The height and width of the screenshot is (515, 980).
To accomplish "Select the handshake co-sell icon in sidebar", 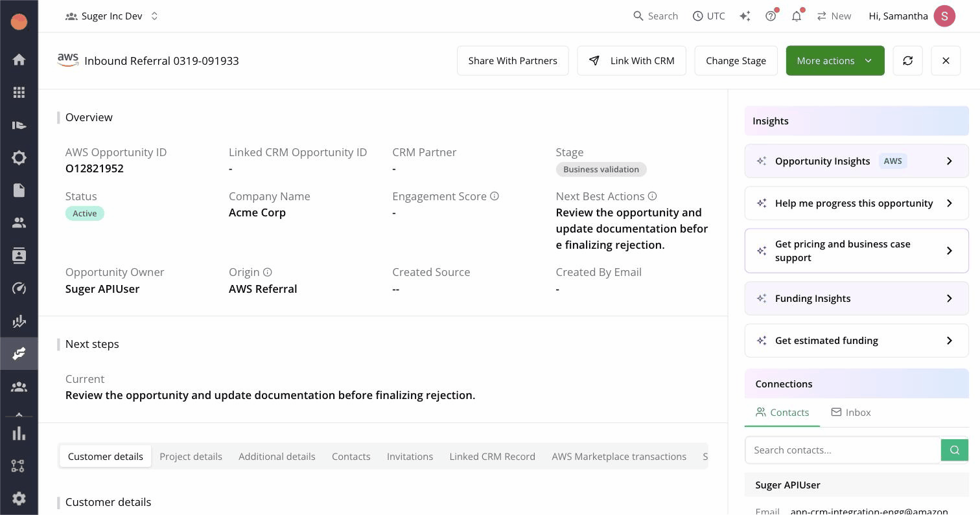I will click(19, 354).
